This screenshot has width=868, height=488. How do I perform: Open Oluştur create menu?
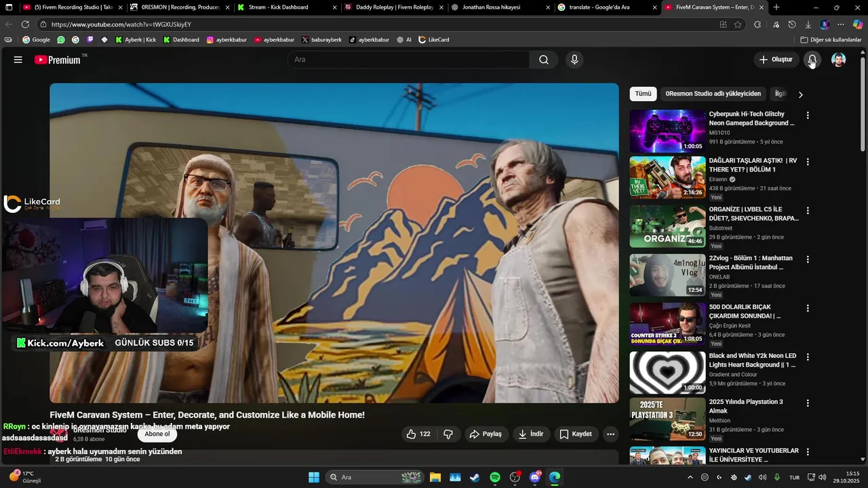point(776,60)
